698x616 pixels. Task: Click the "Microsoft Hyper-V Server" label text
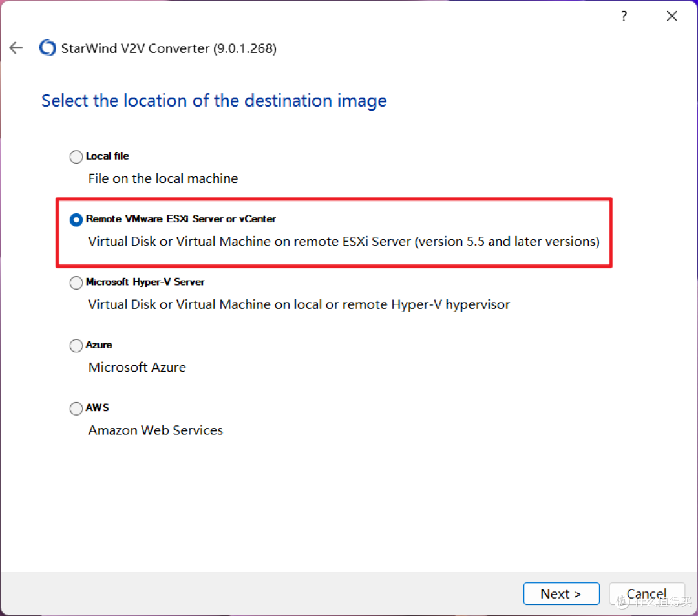click(x=145, y=282)
